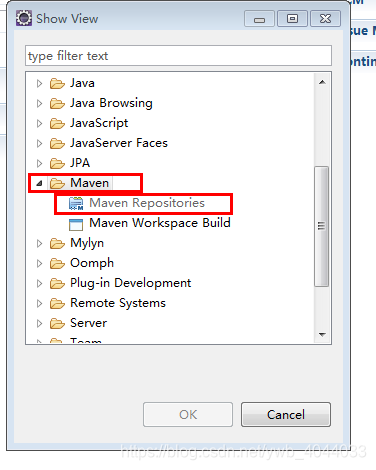This screenshot has width=376, height=470.
Task: Expand the Remote Systems category
Action: pos(39,304)
